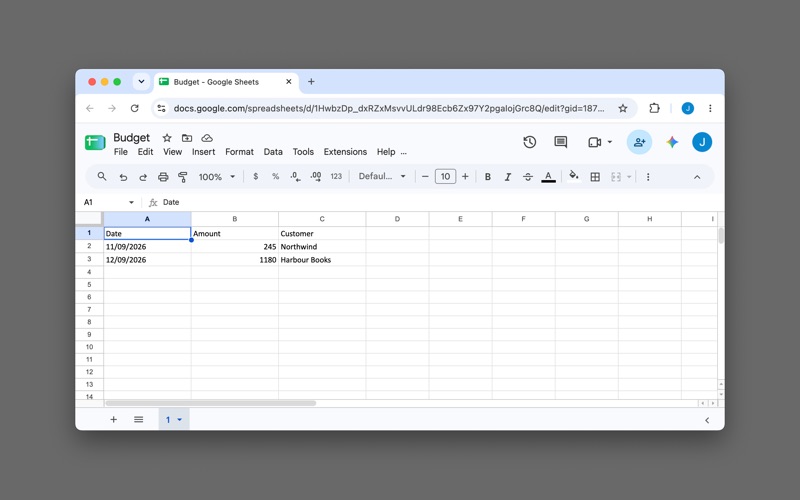Open the Data menu

[x=273, y=152]
